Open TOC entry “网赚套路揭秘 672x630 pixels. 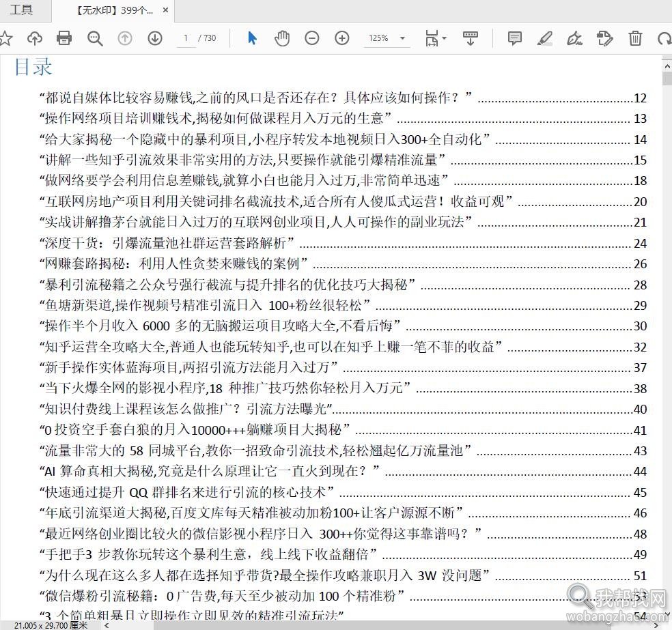tap(343, 263)
